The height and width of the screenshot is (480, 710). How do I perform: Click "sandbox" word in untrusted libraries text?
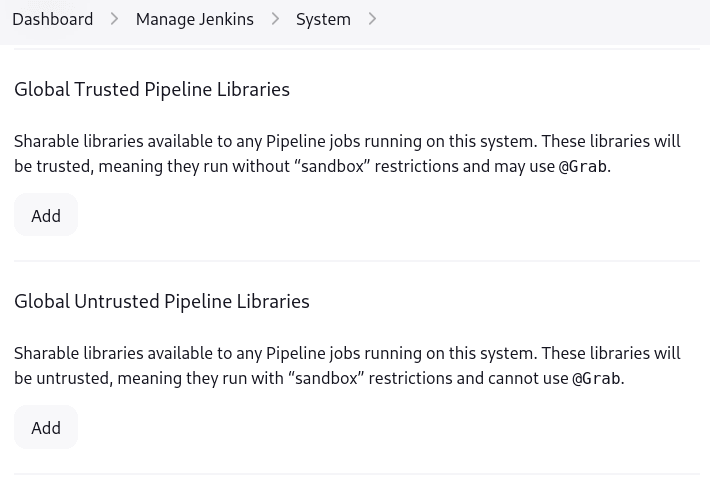[325, 379]
